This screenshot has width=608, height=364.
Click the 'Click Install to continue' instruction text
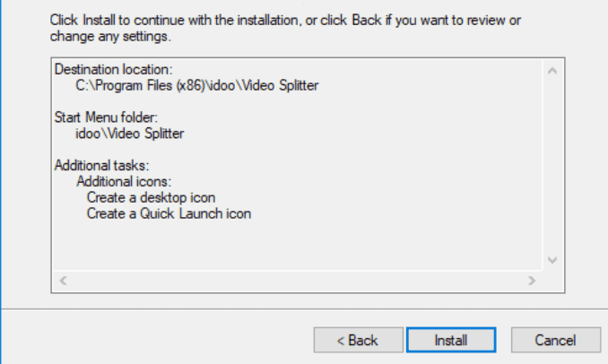point(285,20)
